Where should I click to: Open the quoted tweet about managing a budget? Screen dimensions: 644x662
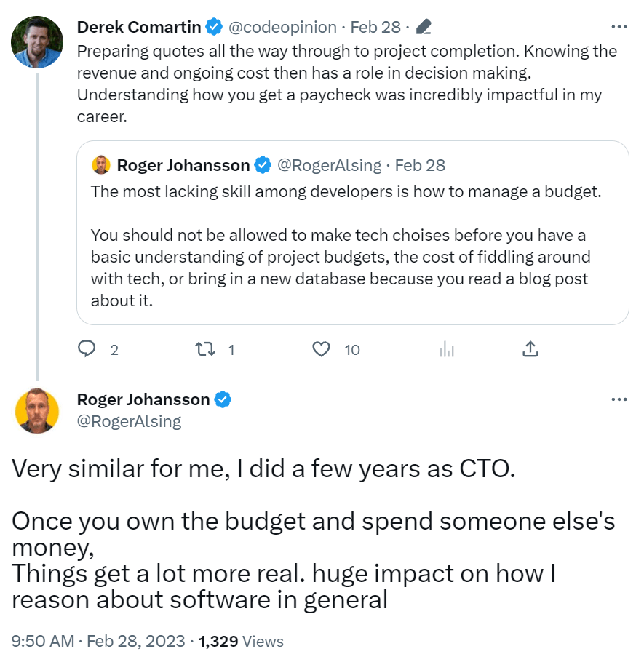pyautogui.click(x=353, y=233)
